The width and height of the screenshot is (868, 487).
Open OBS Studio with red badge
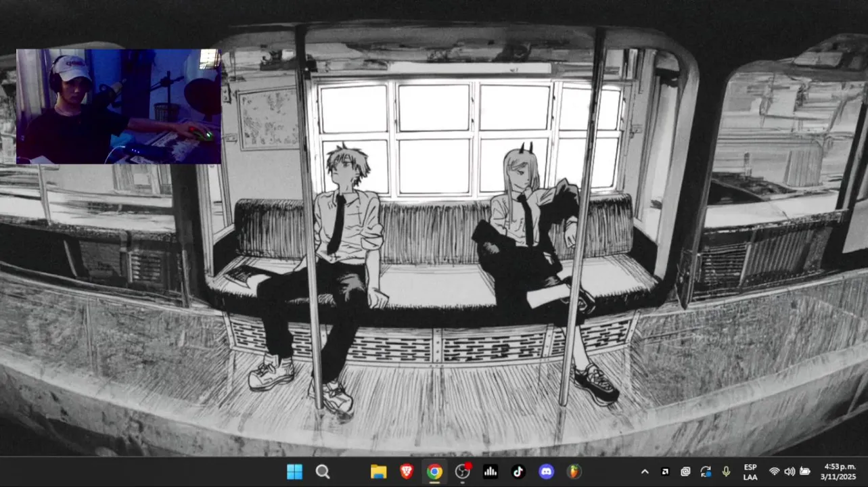(x=463, y=471)
